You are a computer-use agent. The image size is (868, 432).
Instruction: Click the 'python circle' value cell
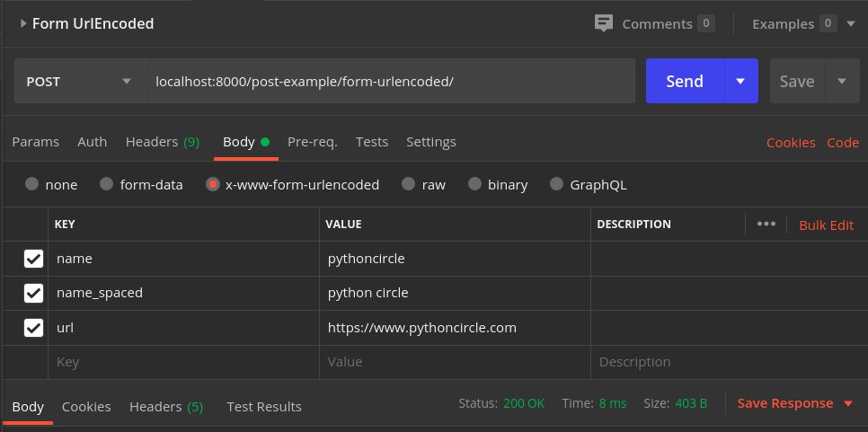455,293
